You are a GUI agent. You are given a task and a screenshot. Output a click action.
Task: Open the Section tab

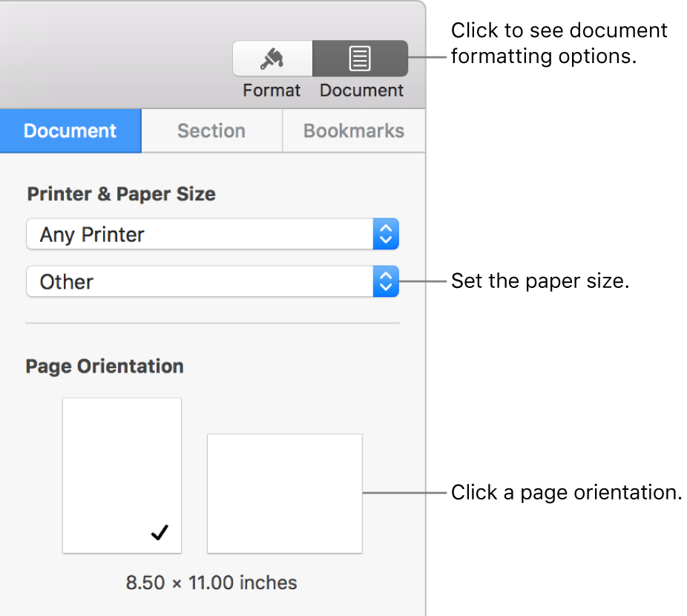tap(211, 131)
